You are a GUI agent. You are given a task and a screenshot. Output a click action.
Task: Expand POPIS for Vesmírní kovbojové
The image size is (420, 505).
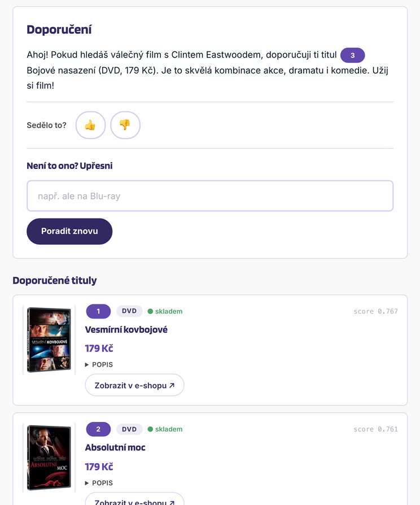pos(99,364)
